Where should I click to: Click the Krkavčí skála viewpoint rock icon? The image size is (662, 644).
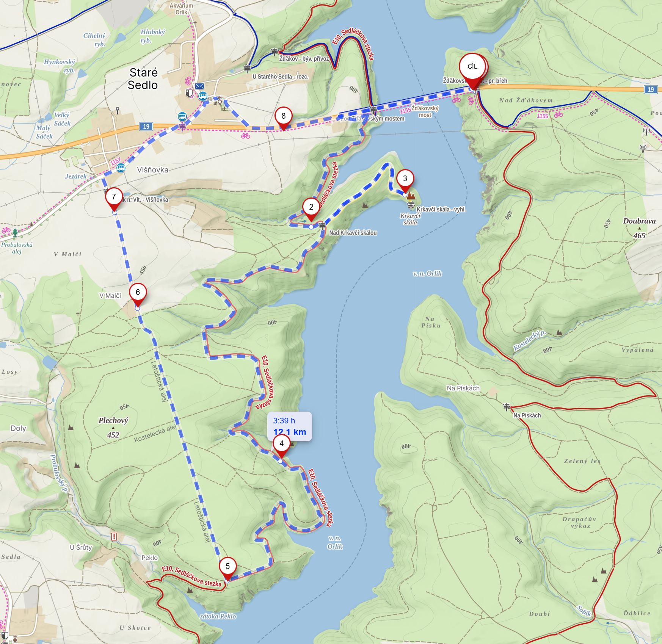(x=411, y=196)
